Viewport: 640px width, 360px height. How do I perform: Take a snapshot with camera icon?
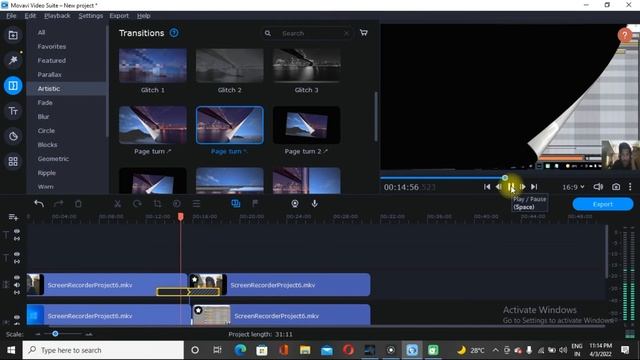(x=616, y=187)
